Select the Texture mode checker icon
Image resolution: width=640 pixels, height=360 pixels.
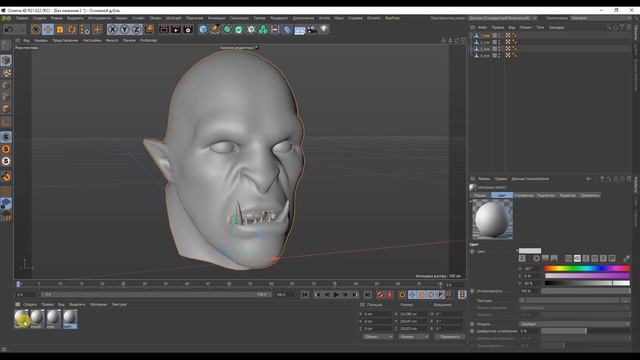coord(6,73)
